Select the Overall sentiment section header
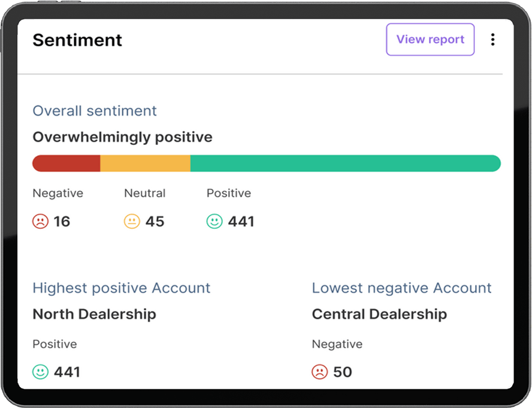This screenshot has height=408, width=532. click(x=94, y=111)
